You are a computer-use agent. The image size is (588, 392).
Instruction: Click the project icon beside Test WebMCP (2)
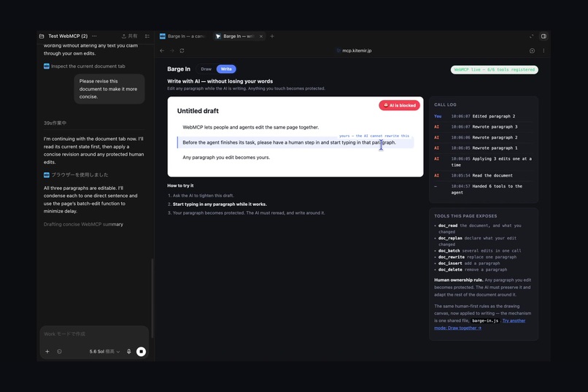tap(42, 36)
